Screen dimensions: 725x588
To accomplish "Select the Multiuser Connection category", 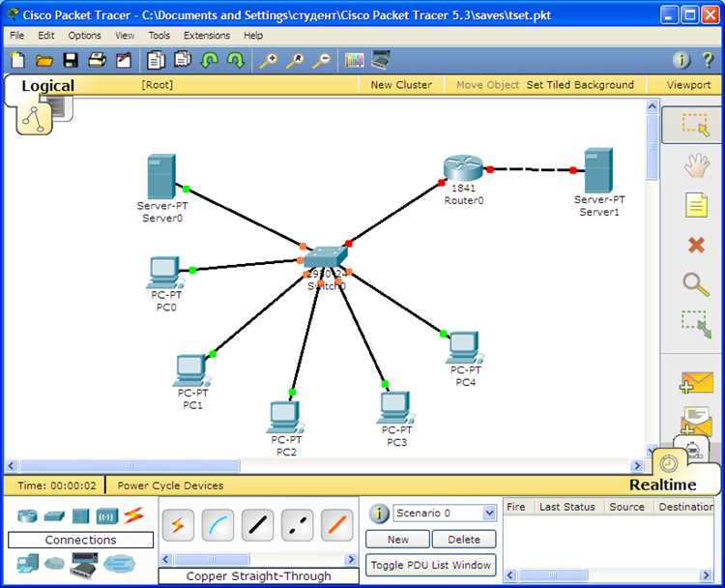I will [x=119, y=564].
